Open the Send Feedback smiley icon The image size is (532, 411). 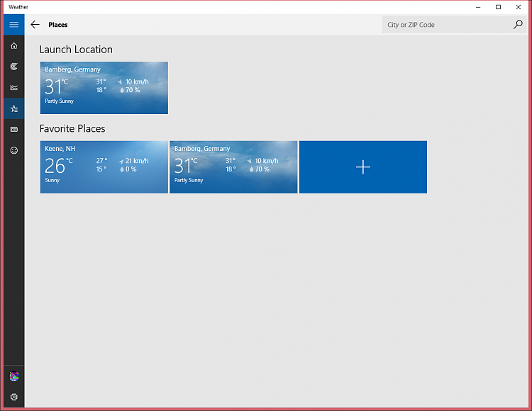point(14,150)
